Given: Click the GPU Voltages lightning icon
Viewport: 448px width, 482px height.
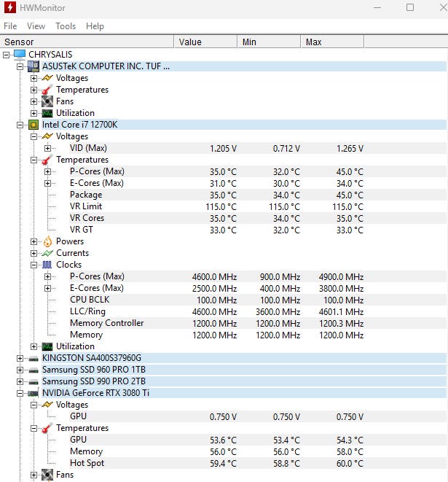Looking at the screenshot, I should [x=47, y=405].
